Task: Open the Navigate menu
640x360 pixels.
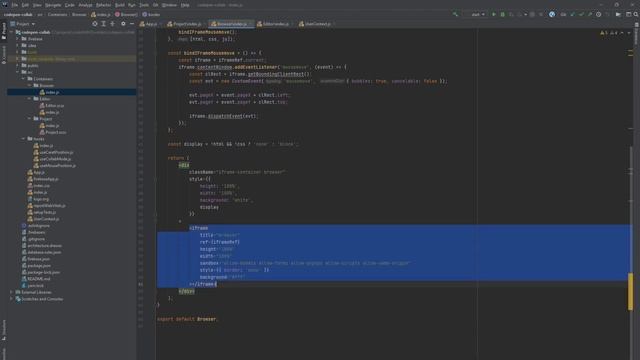Action: 53,5
